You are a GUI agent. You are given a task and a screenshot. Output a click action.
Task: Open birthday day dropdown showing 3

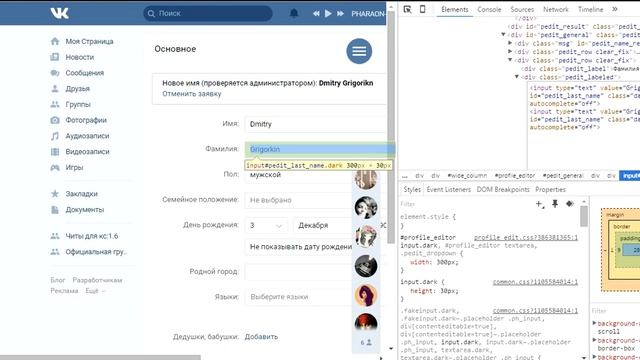[x=267, y=225]
